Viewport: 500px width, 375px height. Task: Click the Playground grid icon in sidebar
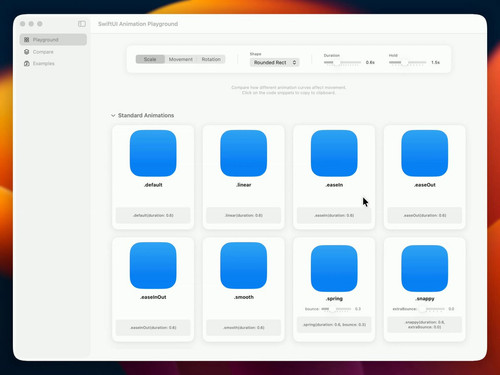(x=27, y=40)
